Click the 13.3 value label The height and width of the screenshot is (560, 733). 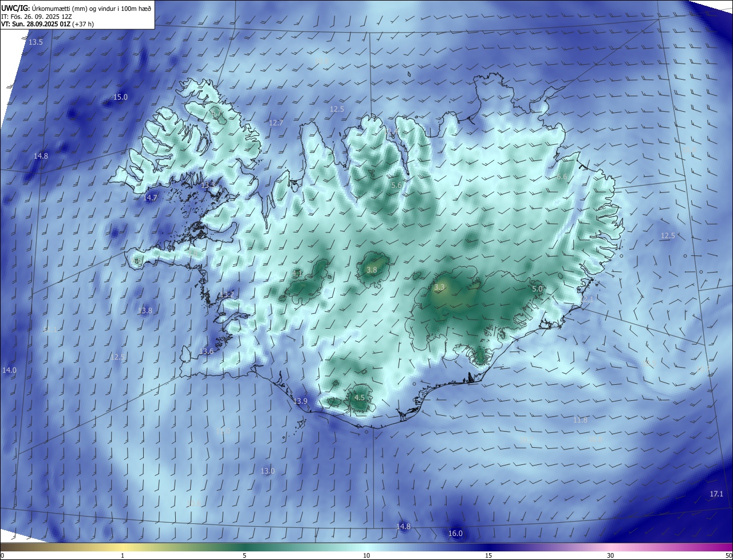(x=208, y=186)
